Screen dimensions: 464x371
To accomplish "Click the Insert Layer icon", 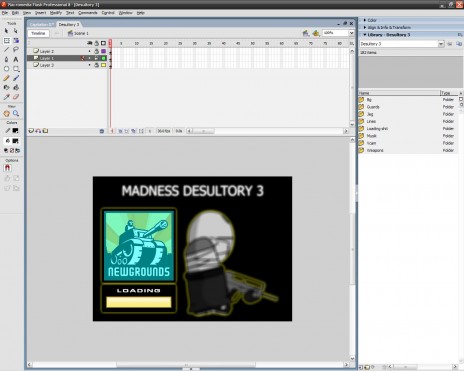I will click(x=31, y=131).
